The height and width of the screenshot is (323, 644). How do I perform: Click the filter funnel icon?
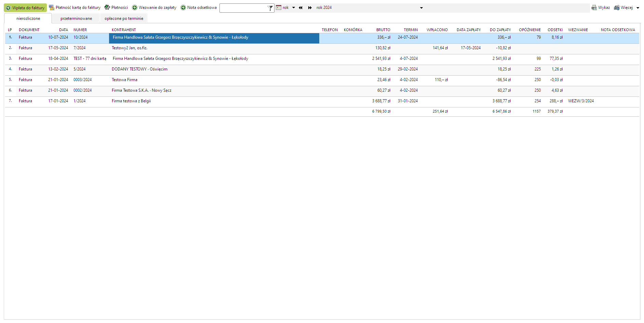(270, 8)
